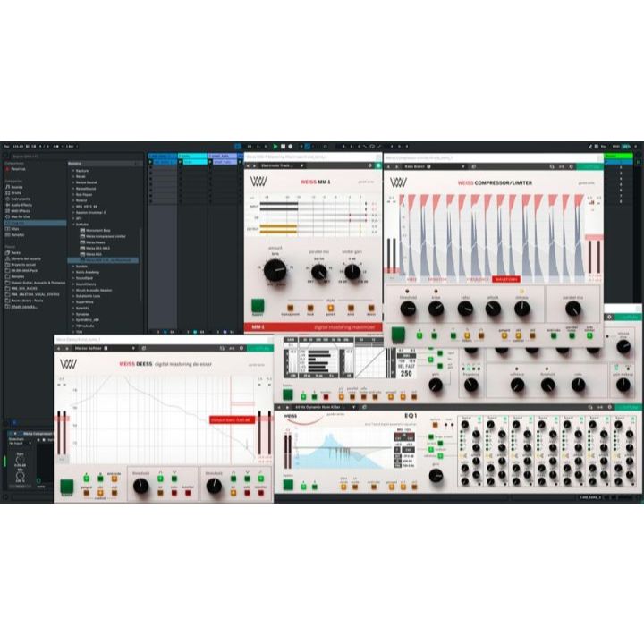Image resolution: width=644 pixels, height=644 pixels.
Task: Collapse the Softube plug-in folder
Action: click(74, 225)
